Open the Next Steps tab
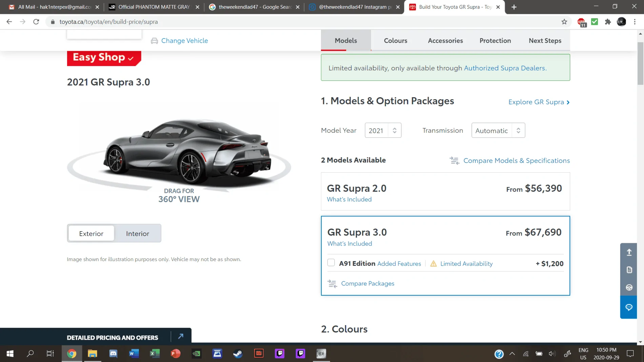644x362 pixels. [x=545, y=41]
